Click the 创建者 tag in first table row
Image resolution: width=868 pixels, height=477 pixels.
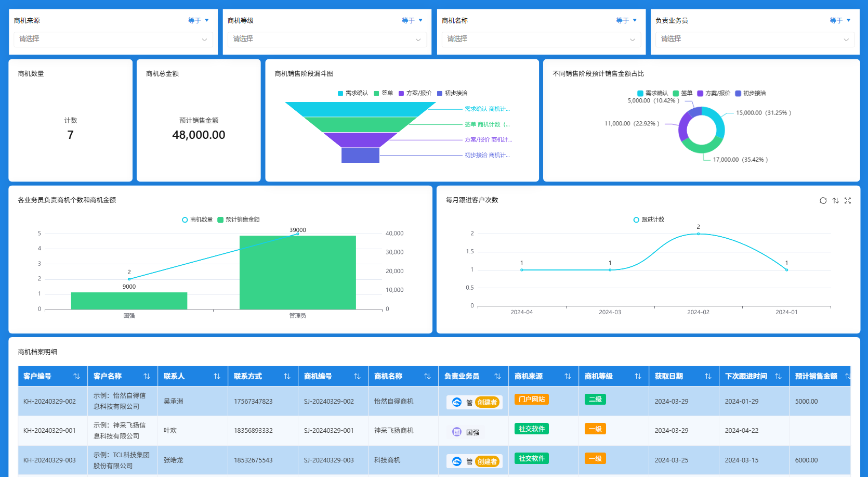[488, 402]
